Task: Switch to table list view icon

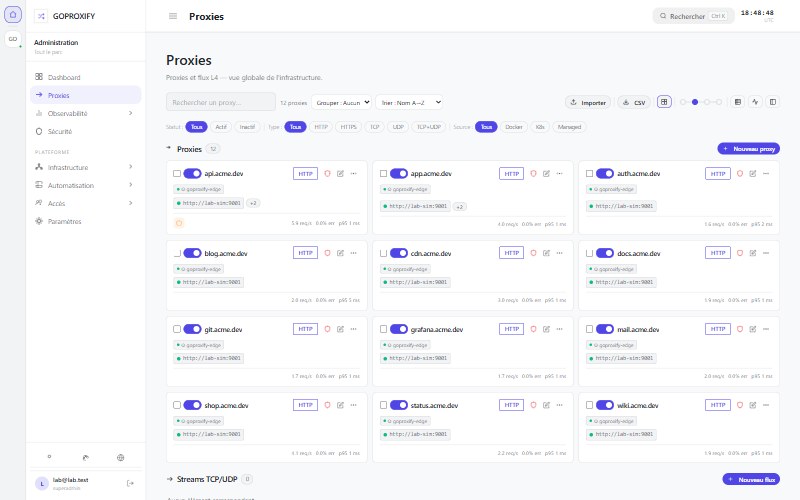Action: tap(738, 102)
